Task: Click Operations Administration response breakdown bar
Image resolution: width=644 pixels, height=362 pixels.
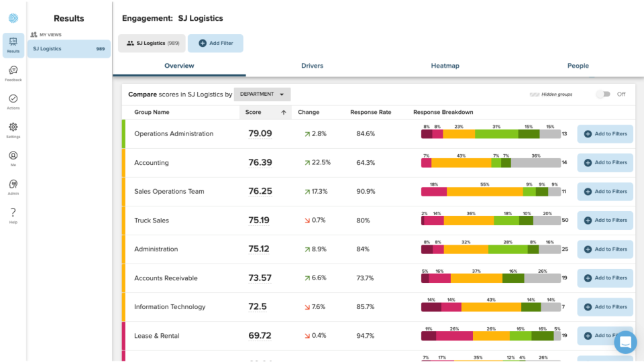Action: [x=491, y=134]
